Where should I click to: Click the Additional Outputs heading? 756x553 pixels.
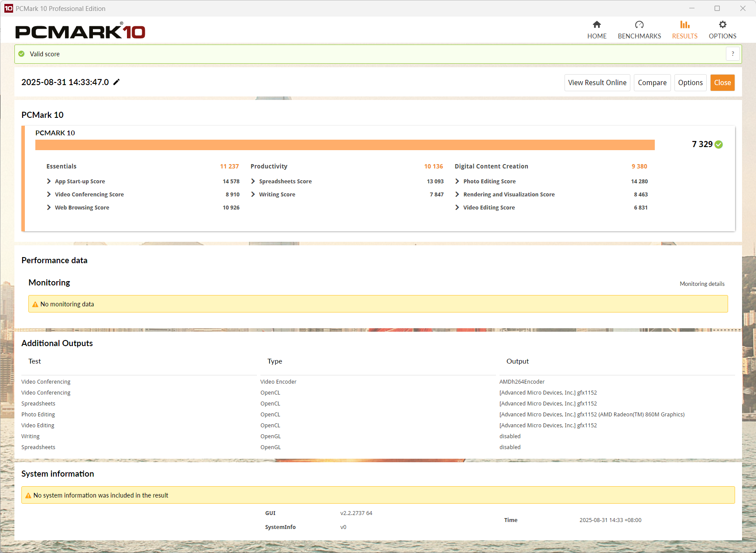click(57, 343)
